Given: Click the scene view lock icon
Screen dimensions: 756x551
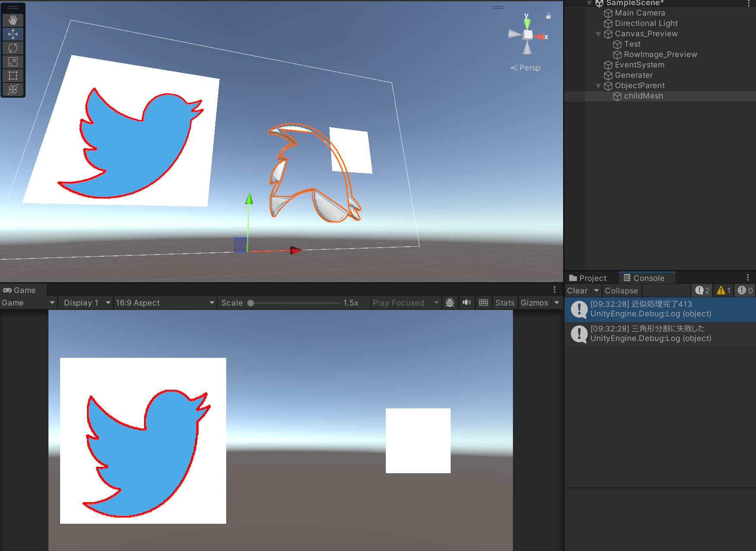Looking at the screenshot, I should pos(548,16).
